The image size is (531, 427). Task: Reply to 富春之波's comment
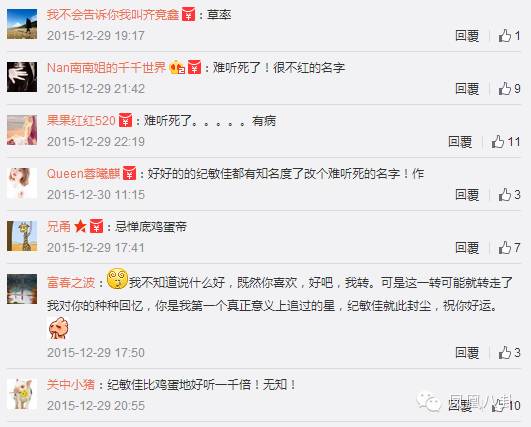click(467, 353)
